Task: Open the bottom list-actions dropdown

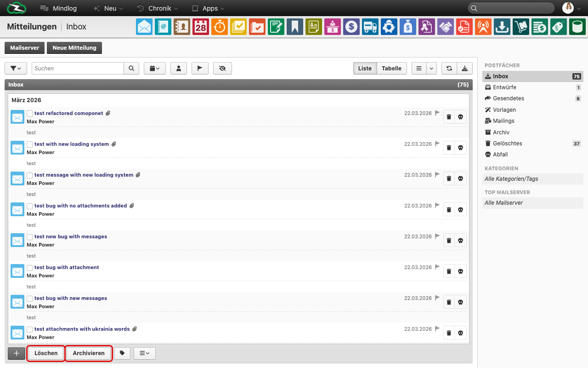Action: click(x=145, y=353)
